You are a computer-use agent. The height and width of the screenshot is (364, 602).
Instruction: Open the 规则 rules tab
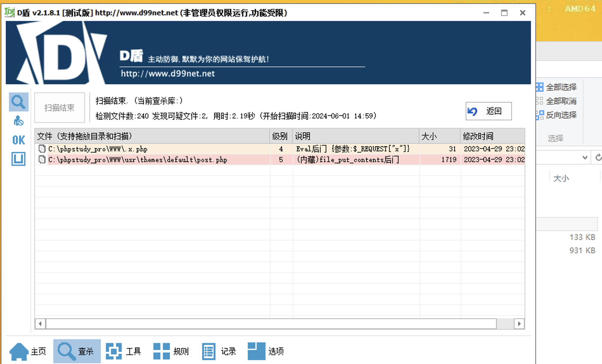[171, 351]
